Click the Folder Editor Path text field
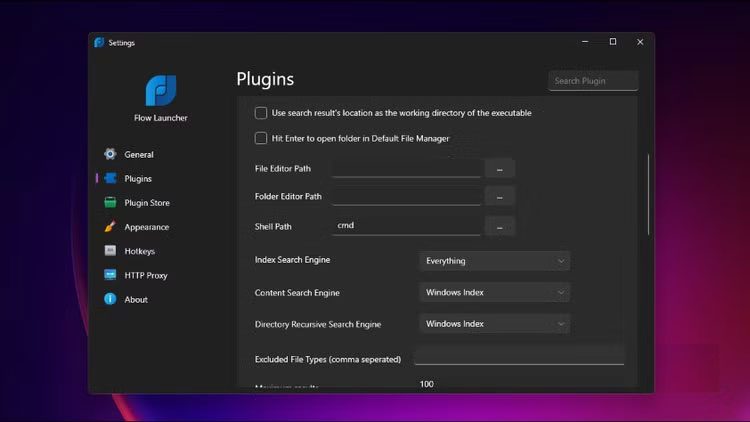This screenshot has height=422, width=750. pos(407,196)
